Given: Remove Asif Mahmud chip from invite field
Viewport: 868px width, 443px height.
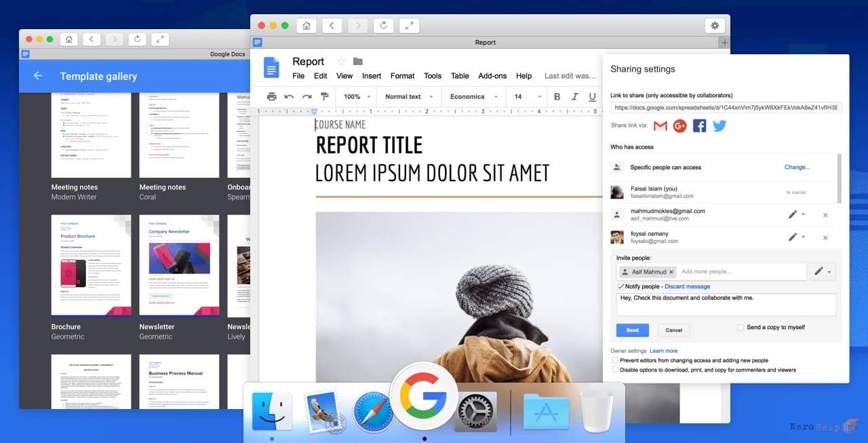Looking at the screenshot, I should point(671,272).
